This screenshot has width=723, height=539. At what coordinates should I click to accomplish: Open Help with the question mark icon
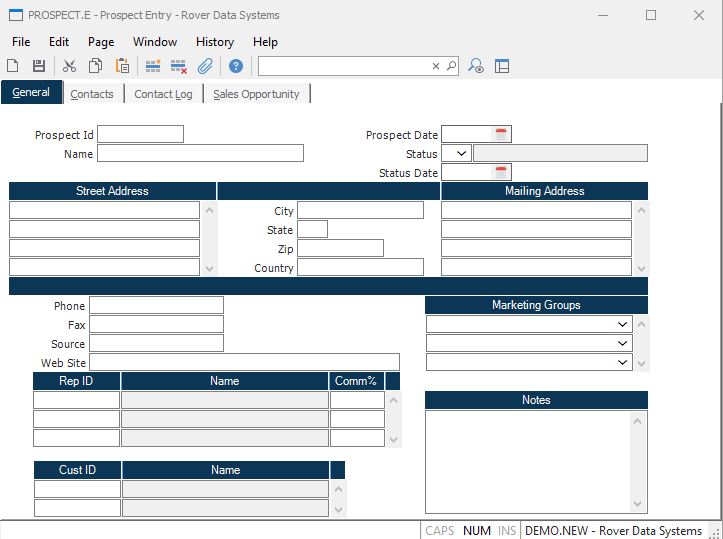pyautogui.click(x=236, y=66)
